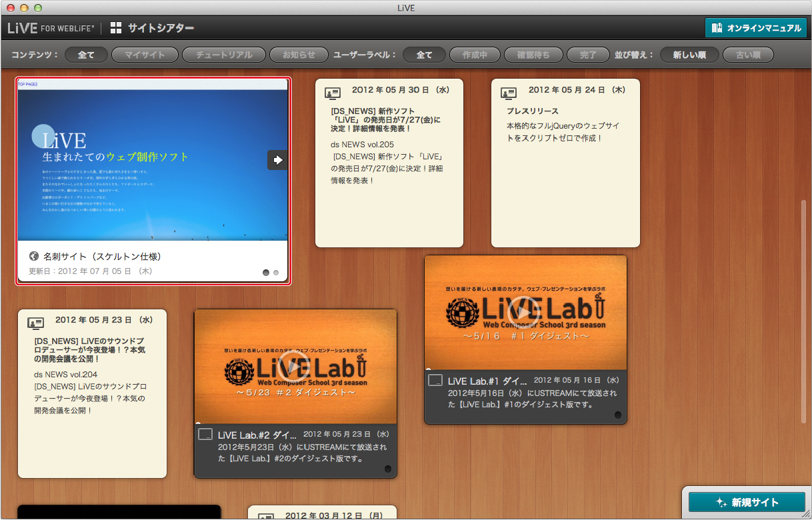Screen dimensions: 812x520
Task: Click the label dot on LiVE Lab.#2 card
Action: coord(388,469)
